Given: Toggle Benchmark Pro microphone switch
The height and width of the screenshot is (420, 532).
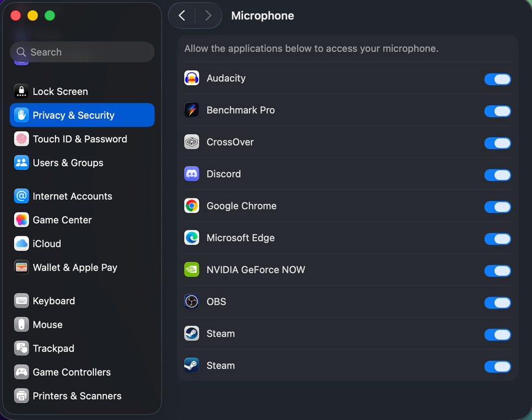Looking at the screenshot, I should 497,111.
